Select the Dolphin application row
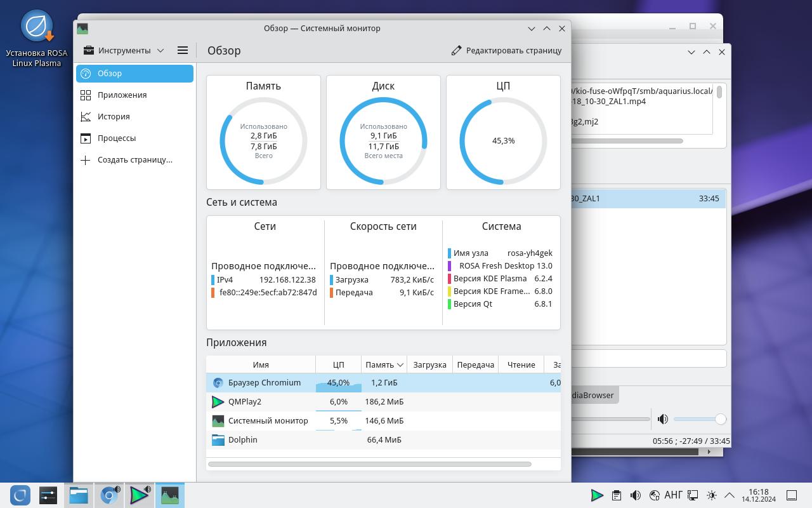Screen dimensions: 812x508 point(242,439)
